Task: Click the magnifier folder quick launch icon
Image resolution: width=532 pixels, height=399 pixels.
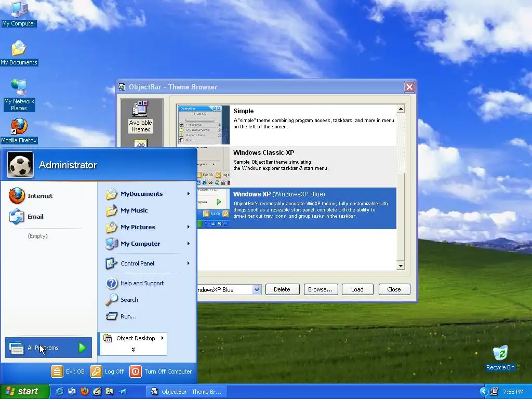Action: click(x=109, y=391)
